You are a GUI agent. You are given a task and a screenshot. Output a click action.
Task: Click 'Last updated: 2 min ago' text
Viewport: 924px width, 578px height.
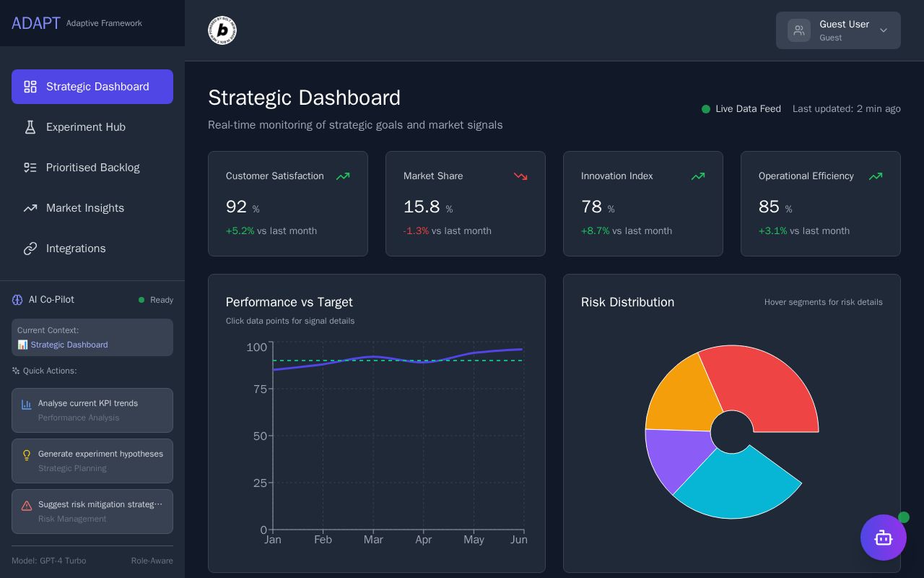pyautogui.click(x=847, y=109)
